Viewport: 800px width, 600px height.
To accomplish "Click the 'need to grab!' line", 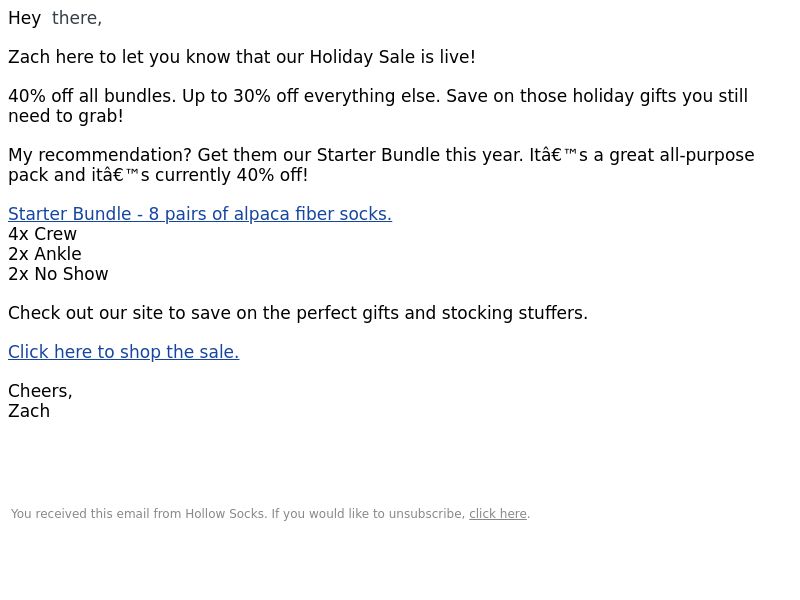I will point(66,116).
